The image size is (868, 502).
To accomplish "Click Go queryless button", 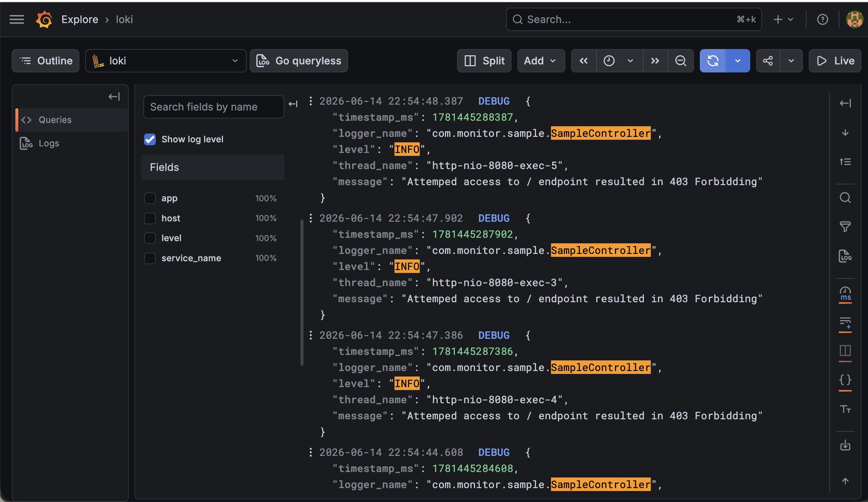I will (x=299, y=61).
